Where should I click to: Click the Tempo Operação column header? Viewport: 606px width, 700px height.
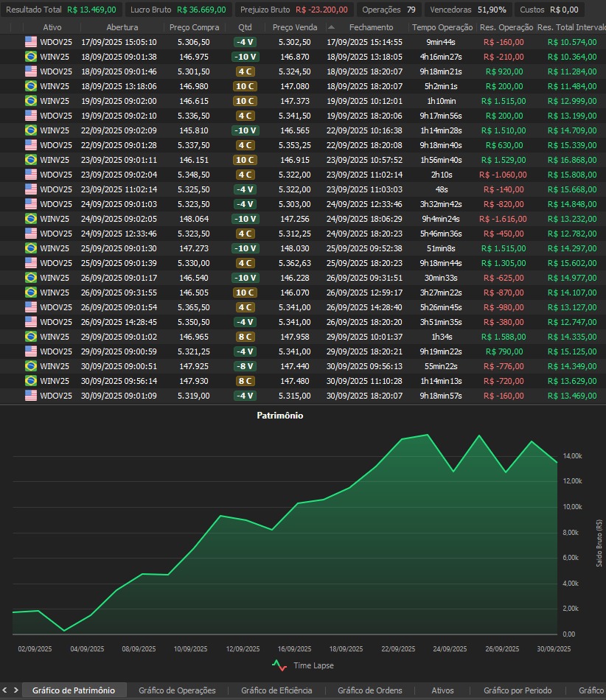pos(442,27)
